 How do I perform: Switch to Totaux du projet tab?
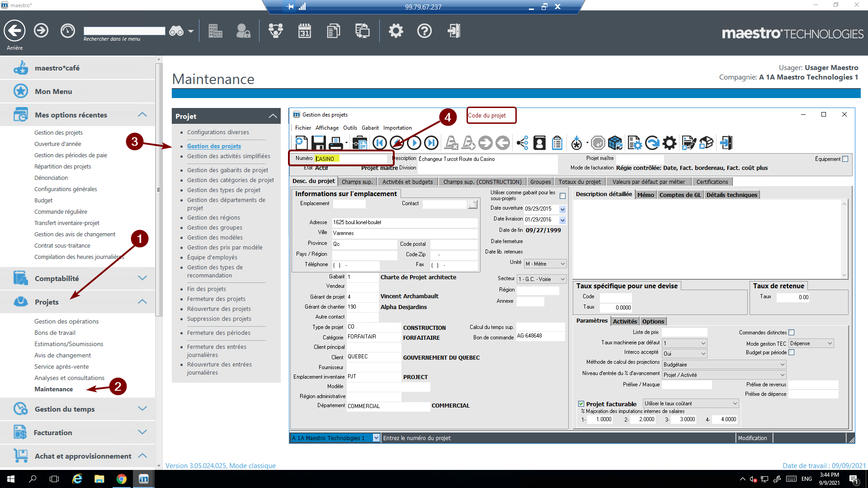(580, 182)
